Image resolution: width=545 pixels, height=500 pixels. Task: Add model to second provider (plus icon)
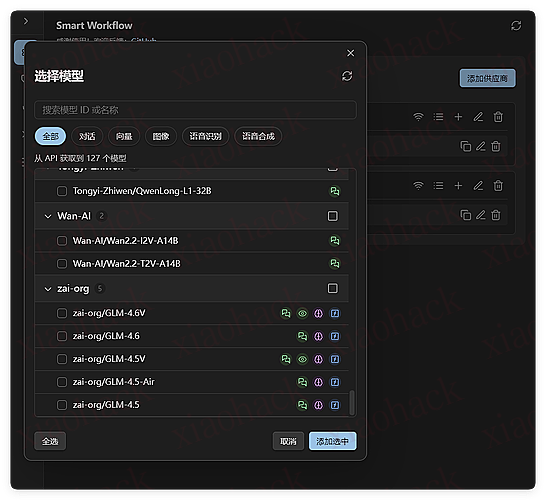pyautogui.click(x=458, y=186)
